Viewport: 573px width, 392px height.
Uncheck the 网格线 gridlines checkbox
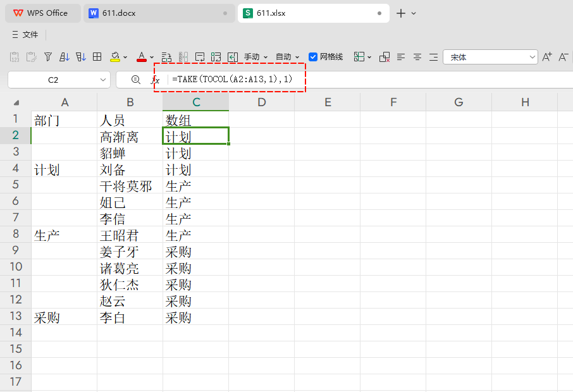click(313, 57)
